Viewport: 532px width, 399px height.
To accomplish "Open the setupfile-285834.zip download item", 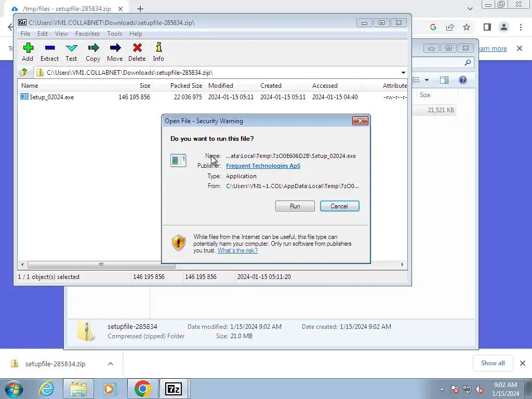I will (55, 364).
